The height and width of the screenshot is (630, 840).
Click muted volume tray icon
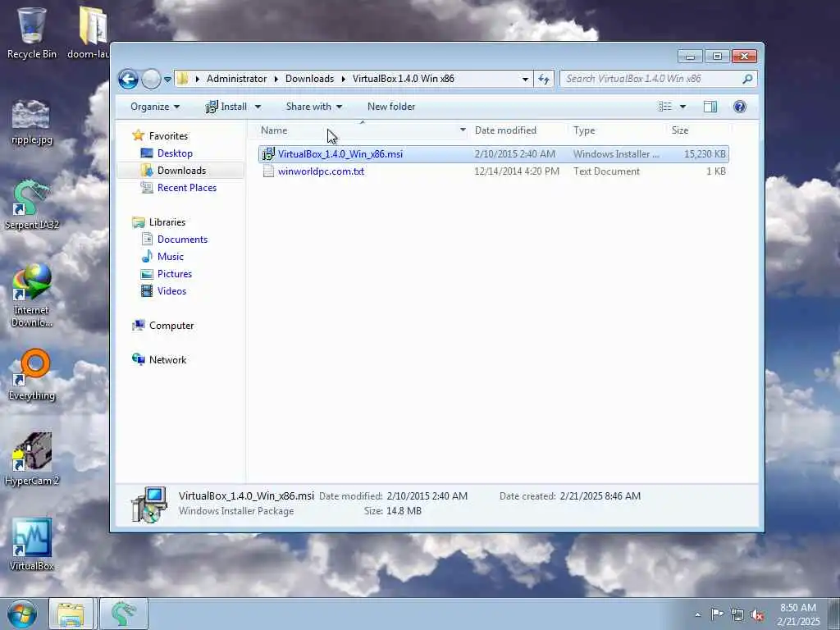coord(757,614)
